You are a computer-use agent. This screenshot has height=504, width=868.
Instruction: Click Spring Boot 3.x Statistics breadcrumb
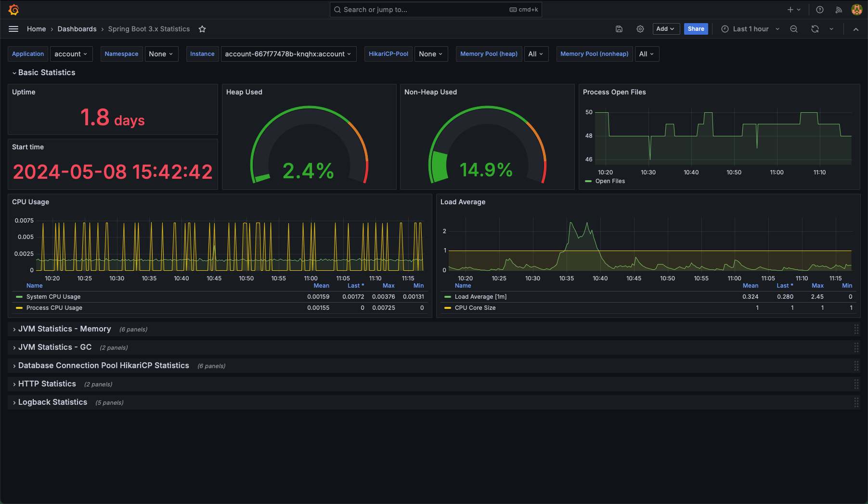pyautogui.click(x=149, y=29)
